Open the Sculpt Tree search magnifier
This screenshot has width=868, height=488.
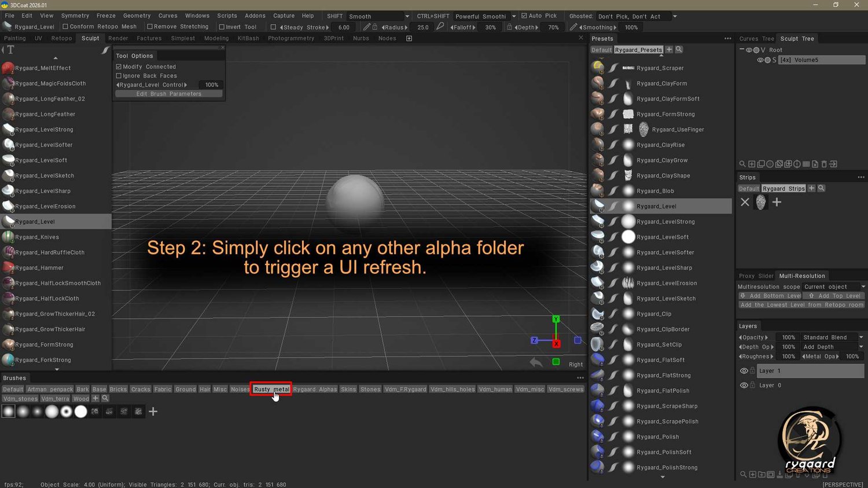coord(742,164)
